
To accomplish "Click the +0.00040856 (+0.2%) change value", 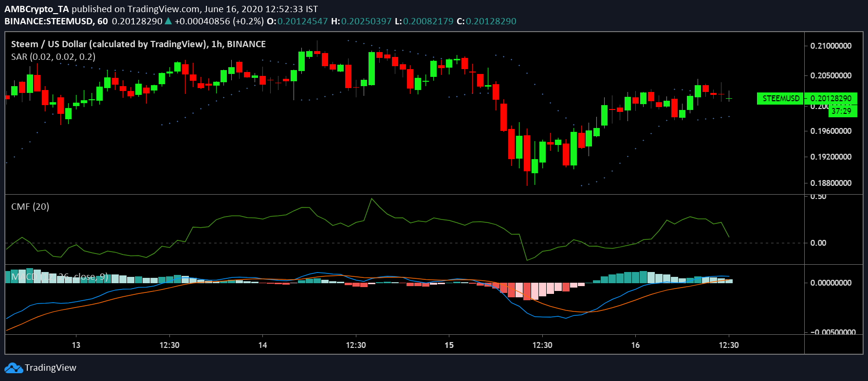I will pos(219,21).
